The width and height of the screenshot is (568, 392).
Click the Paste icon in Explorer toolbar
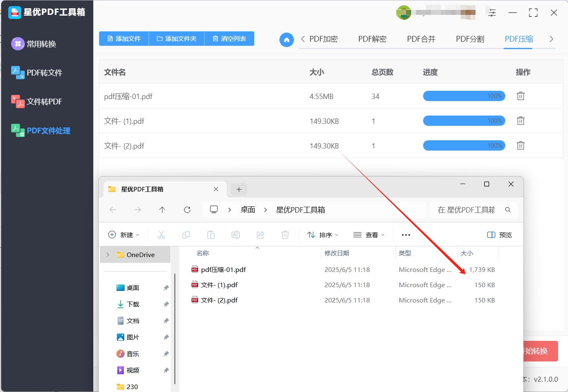(x=211, y=235)
